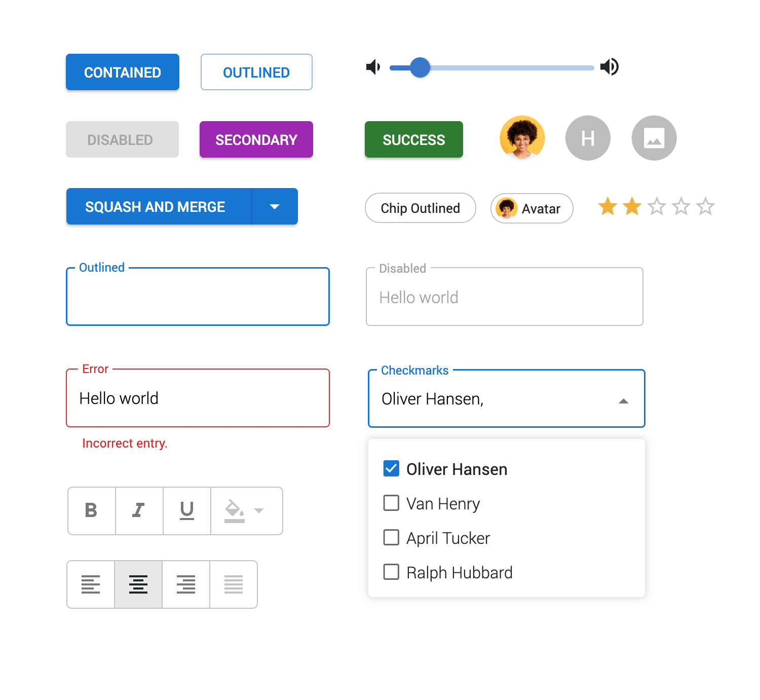Click the Incorrect entry helper text
760x700 pixels.
[125, 444]
